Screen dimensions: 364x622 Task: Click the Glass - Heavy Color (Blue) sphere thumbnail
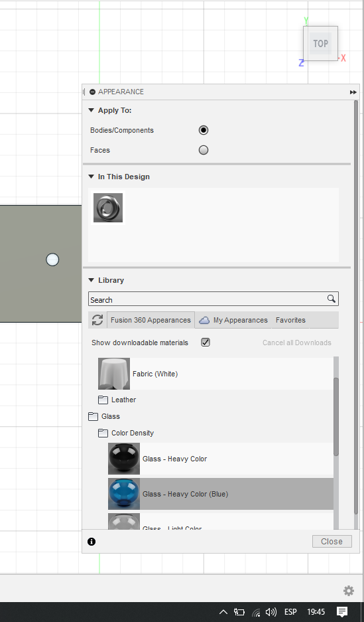[x=124, y=494]
